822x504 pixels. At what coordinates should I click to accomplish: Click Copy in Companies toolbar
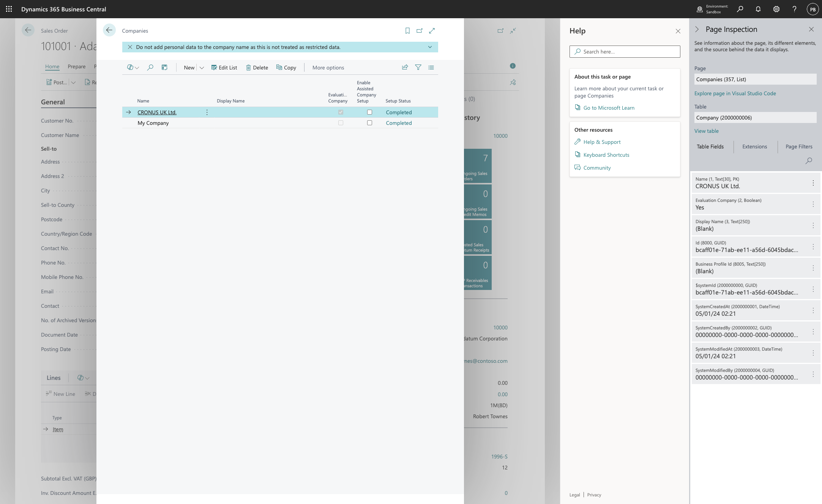[286, 68]
